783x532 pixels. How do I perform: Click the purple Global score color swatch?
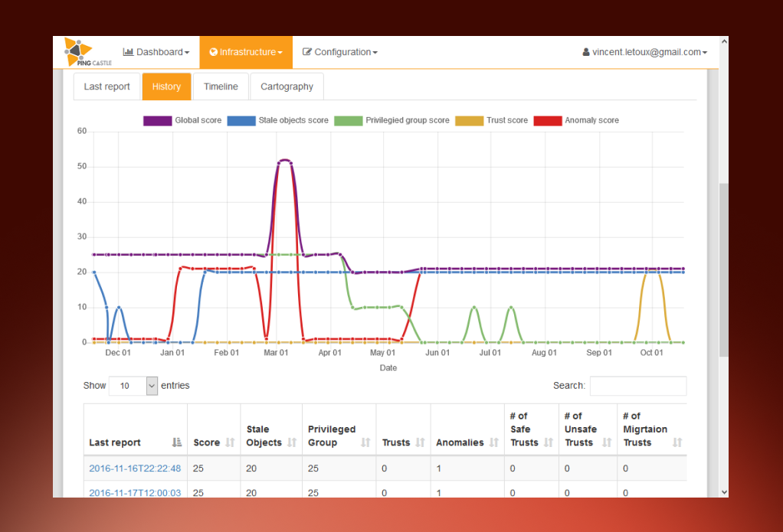click(x=157, y=121)
